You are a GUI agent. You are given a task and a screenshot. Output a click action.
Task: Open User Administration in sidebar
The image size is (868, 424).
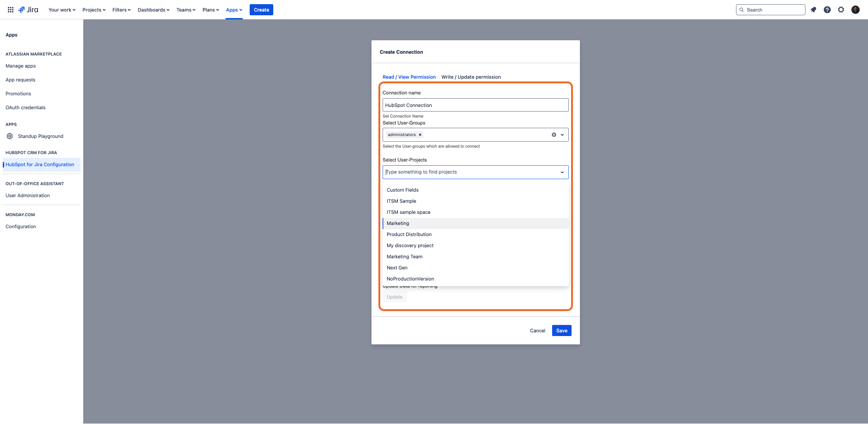[x=28, y=195]
